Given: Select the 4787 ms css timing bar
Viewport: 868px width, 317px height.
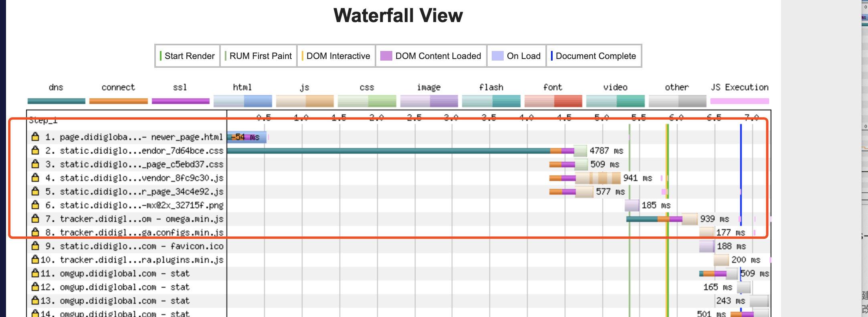Looking at the screenshot, I should pyautogui.click(x=407, y=151).
